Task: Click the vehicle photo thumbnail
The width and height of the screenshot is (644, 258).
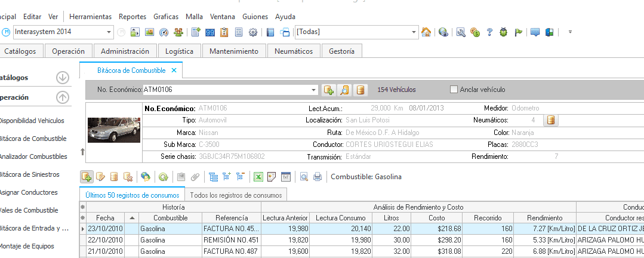Action: [x=114, y=130]
